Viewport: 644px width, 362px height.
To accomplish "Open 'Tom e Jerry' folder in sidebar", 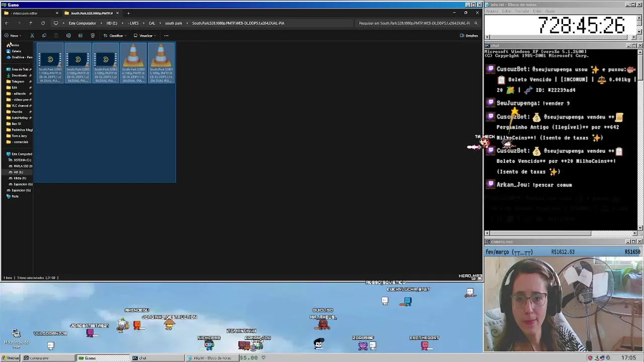I will (18, 136).
